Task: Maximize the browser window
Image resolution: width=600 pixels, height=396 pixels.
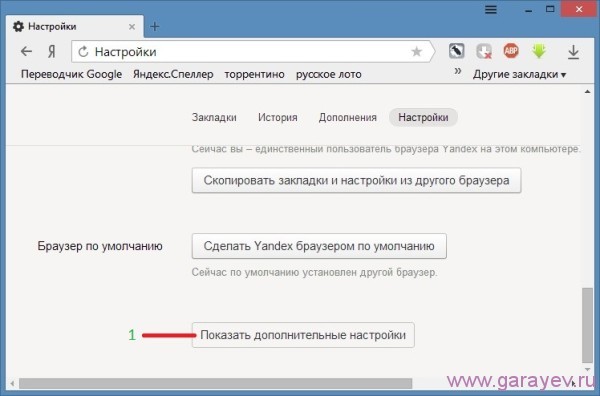Action: [x=550, y=9]
